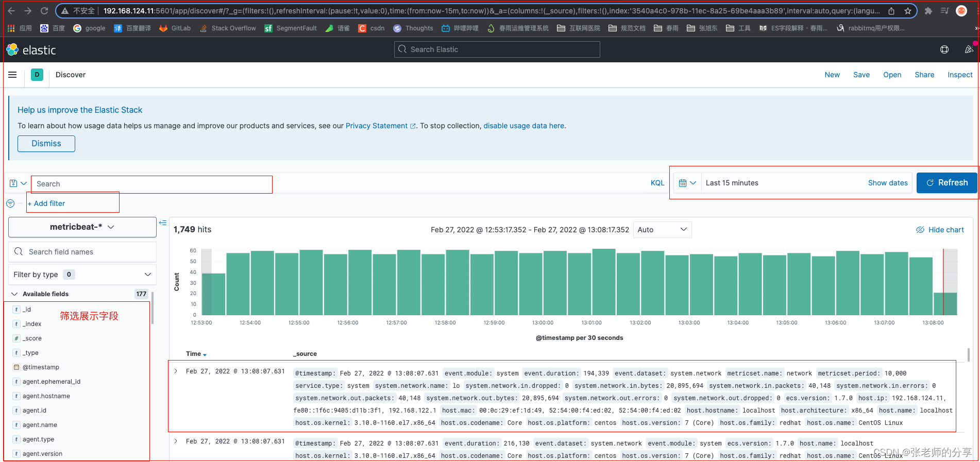Open the GitLab bookmark
Viewport: 980px width, 462px height.
pos(175,28)
